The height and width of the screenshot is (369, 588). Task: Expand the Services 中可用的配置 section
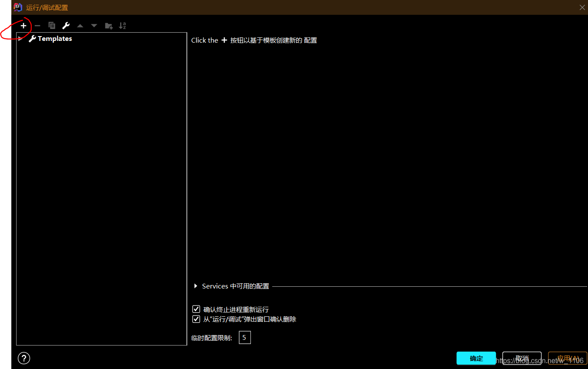(196, 286)
